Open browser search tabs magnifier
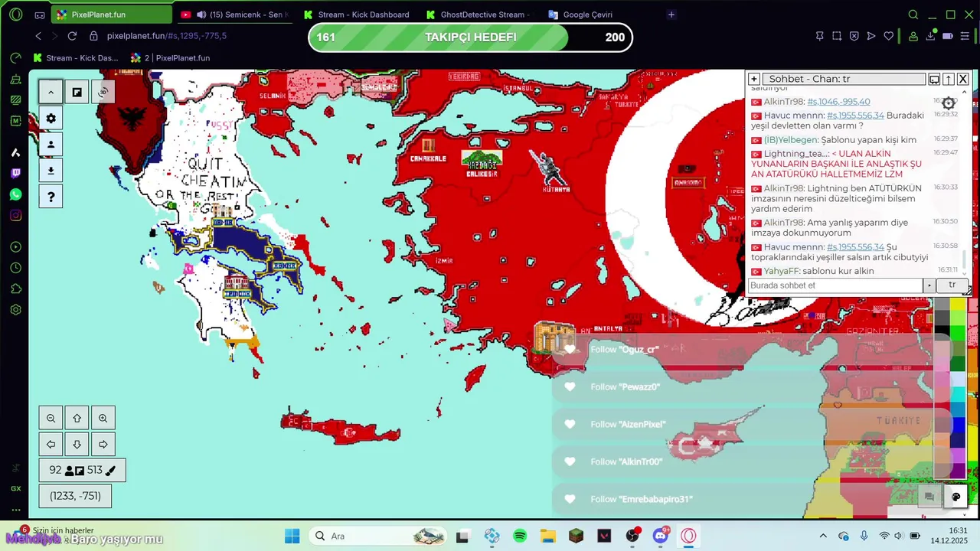Viewport: 980px width, 551px height. point(913,15)
